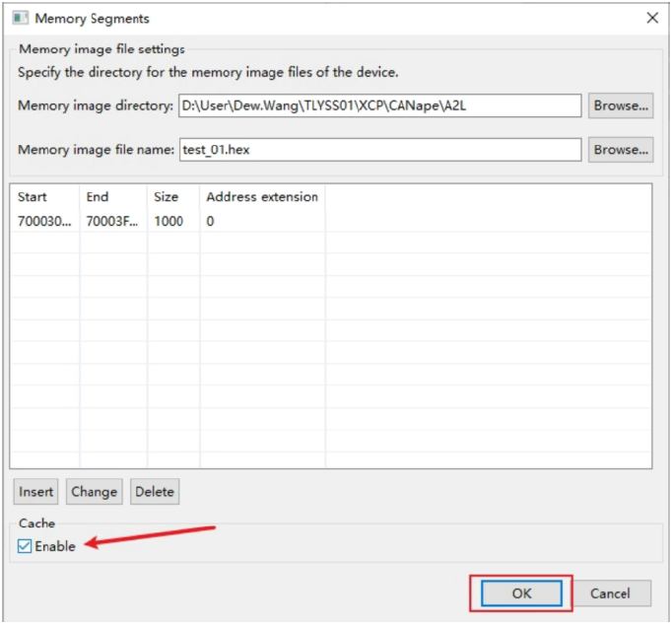Insert a new memory segment
This screenshot has height=627, width=672.
pyautogui.click(x=36, y=492)
